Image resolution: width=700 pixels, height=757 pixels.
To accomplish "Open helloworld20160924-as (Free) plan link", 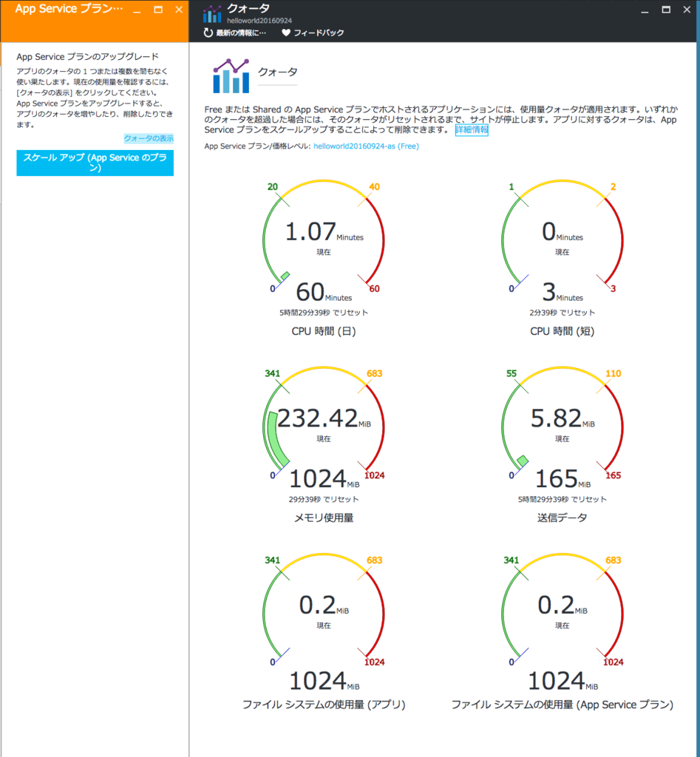I will click(366, 146).
